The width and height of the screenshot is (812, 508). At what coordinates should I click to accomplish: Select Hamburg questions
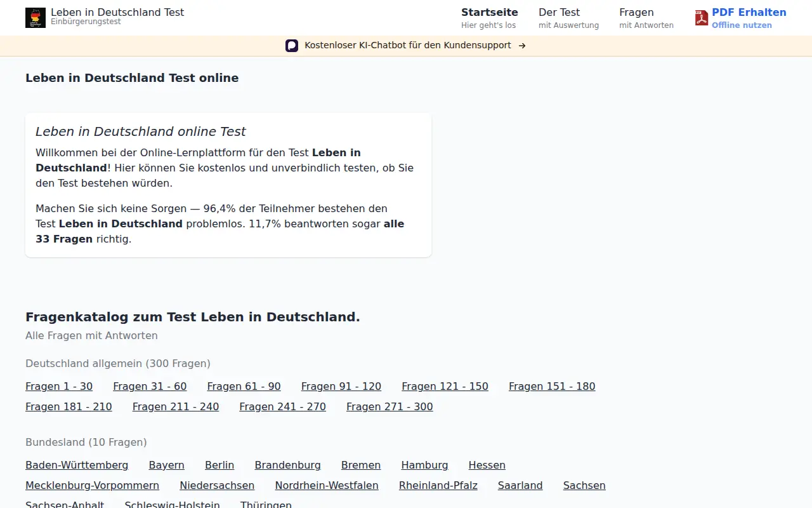click(x=424, y=465)
